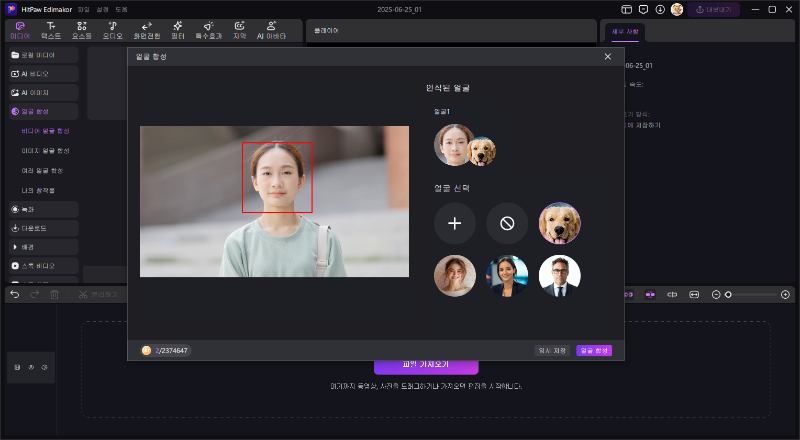Choose the golden retriever face option
This screenshot has height=440, width=800.
click(x=560, y=224)
